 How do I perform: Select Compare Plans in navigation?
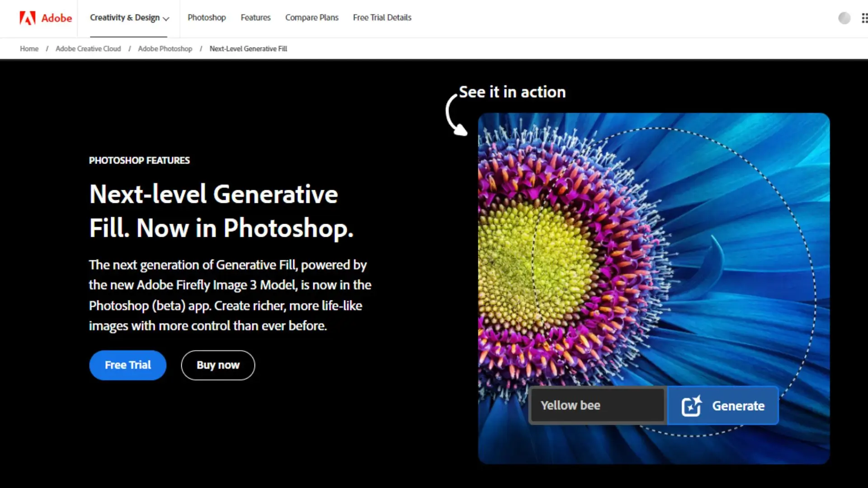311,18
